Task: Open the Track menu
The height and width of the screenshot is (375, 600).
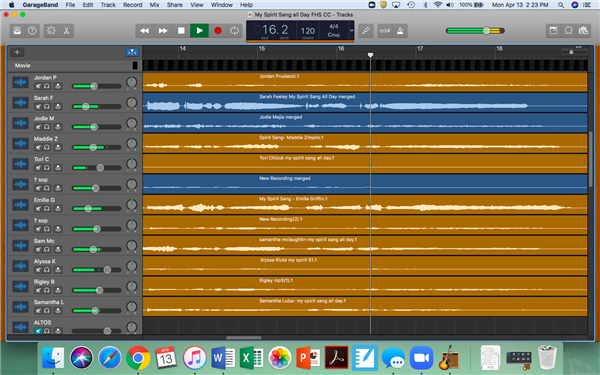Action: (108, 5)
